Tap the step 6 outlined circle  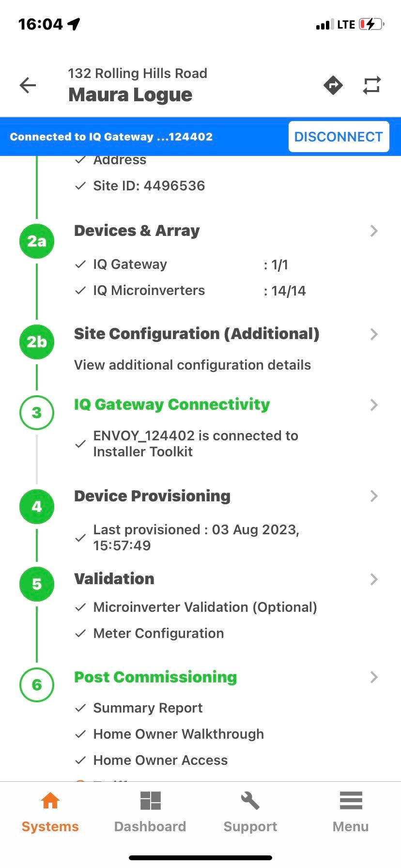tap(37, 685)
